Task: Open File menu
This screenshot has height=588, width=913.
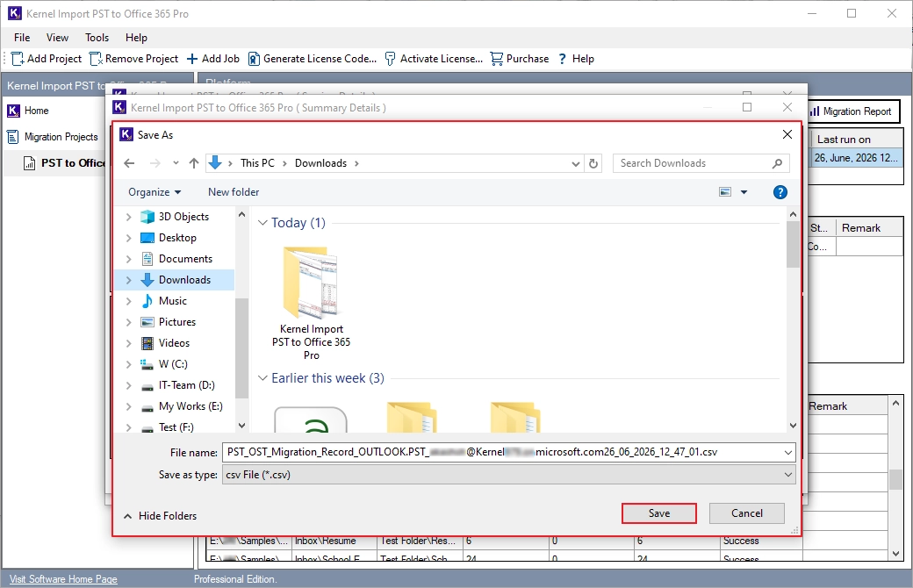Action: click(22, 38)
